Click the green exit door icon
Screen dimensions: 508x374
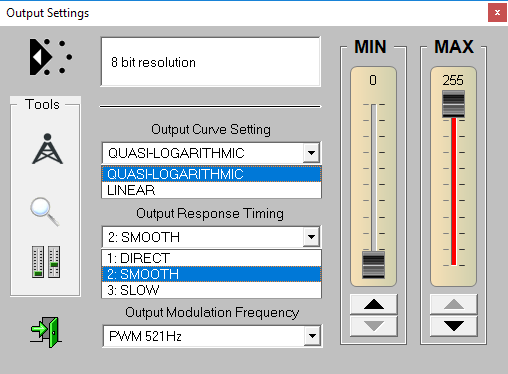tap(46, 332)
